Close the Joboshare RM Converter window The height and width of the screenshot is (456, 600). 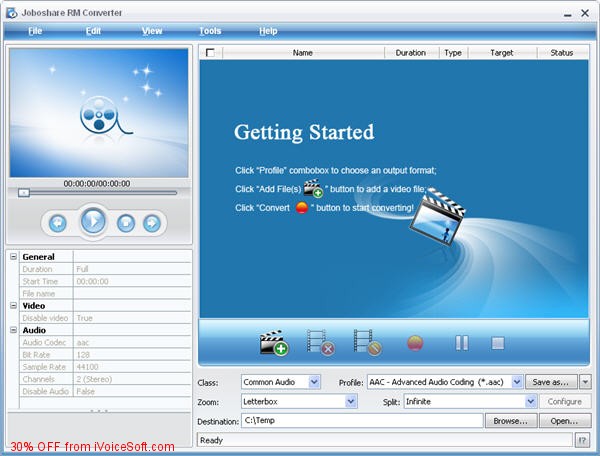coord(585,13)
